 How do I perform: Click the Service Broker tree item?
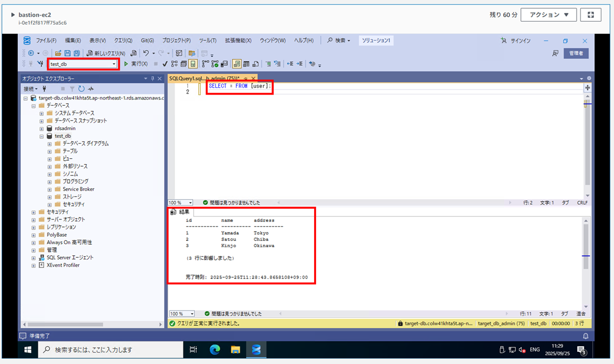(x=78, y=189)
